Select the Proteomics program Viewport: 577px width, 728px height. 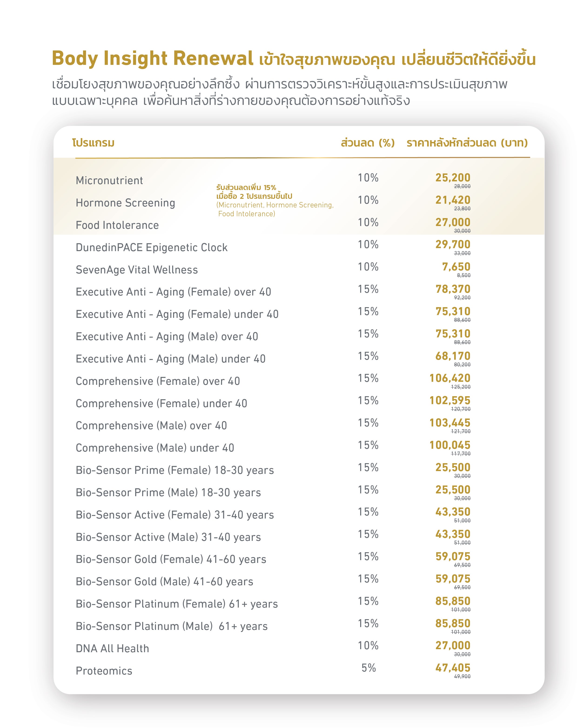click(x=104, y=671)
